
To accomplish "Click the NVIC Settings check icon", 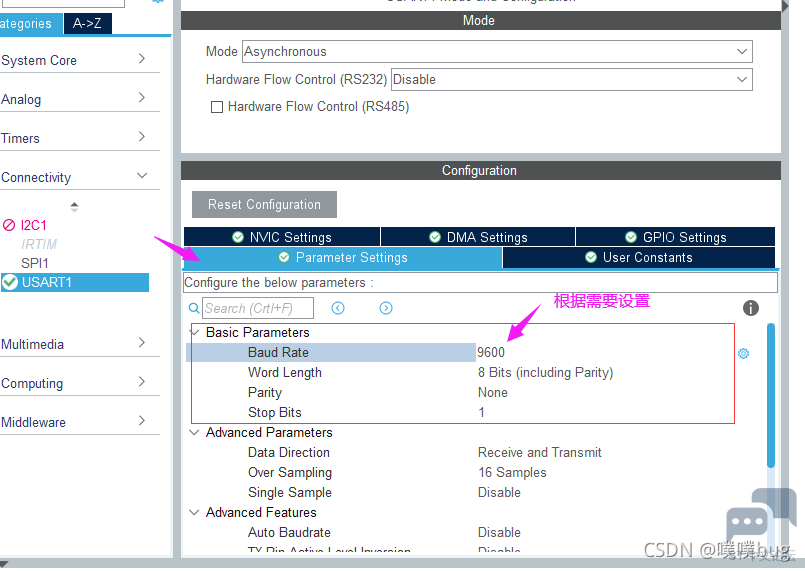I will (238, 237).
